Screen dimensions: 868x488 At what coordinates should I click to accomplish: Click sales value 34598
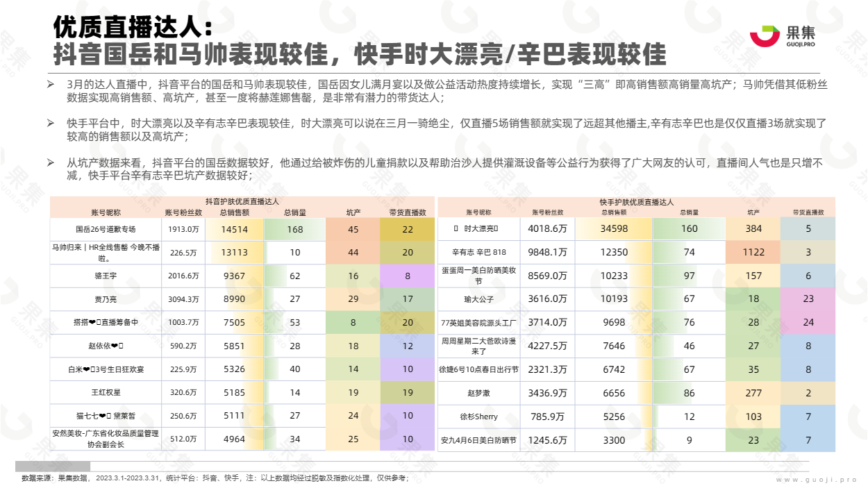click(614, 228)
